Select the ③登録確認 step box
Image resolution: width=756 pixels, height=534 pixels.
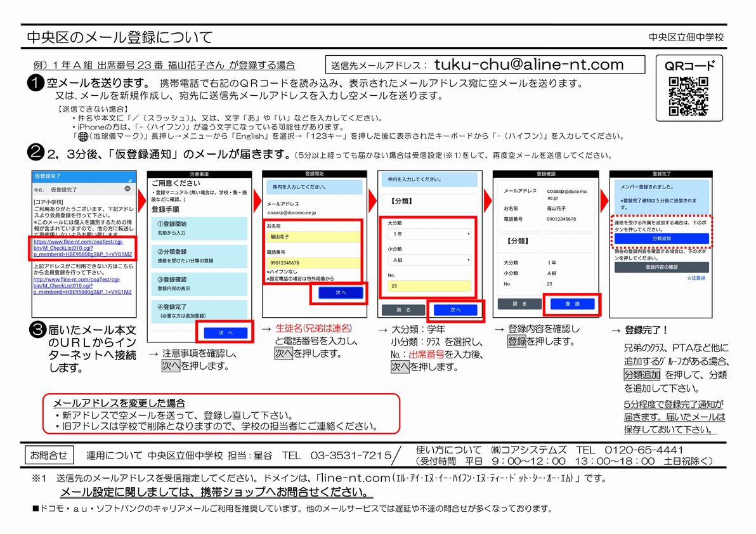coord(200,284)
